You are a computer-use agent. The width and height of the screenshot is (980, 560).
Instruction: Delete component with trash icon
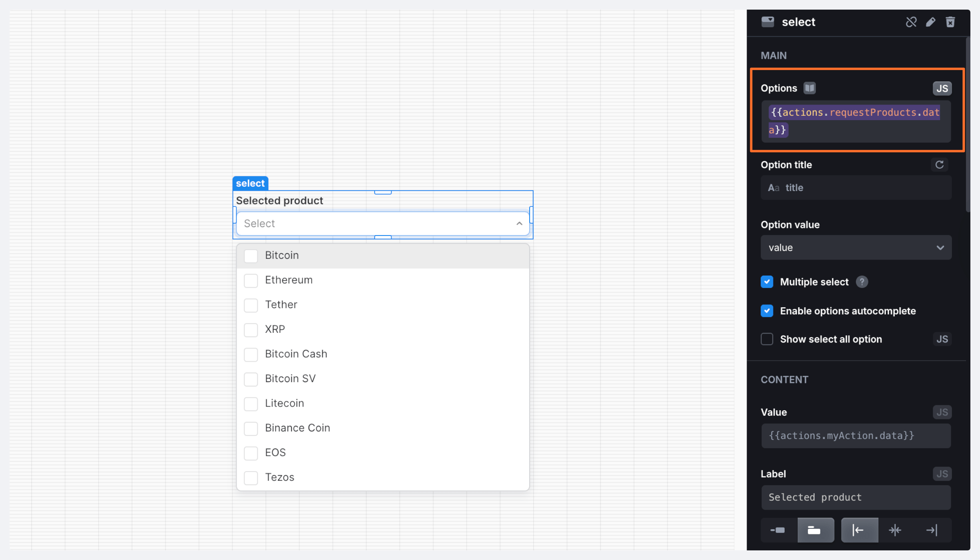(950, 22)
